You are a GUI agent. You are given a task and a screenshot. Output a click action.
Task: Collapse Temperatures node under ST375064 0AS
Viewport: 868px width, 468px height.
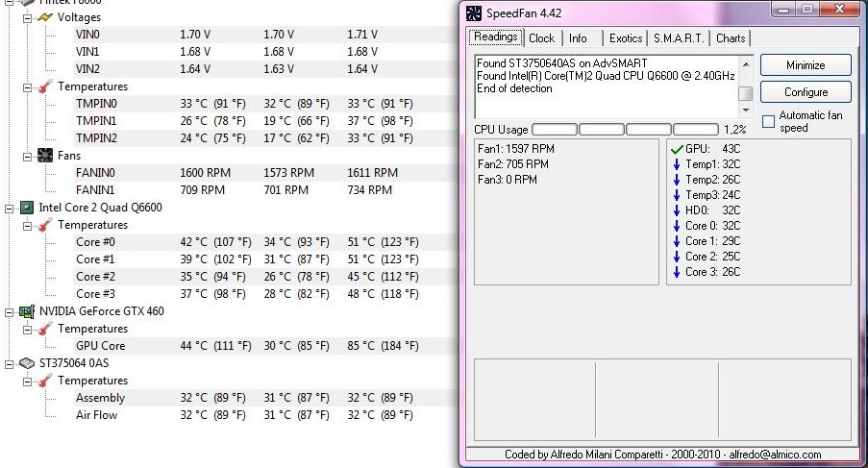tap(27, 382)
